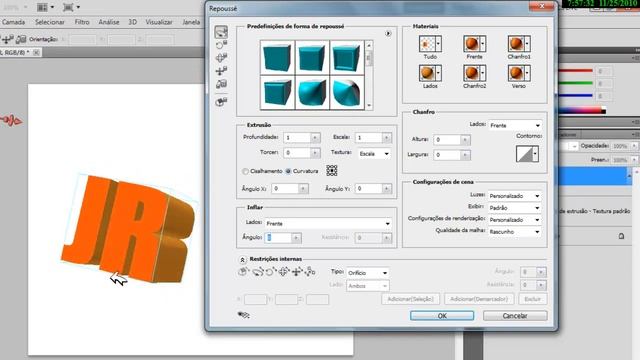The width and height of the screenshot is (640, 360).
Task: Select the mesh slide tool in Repoussé tool strip
Action: [221, 71]
